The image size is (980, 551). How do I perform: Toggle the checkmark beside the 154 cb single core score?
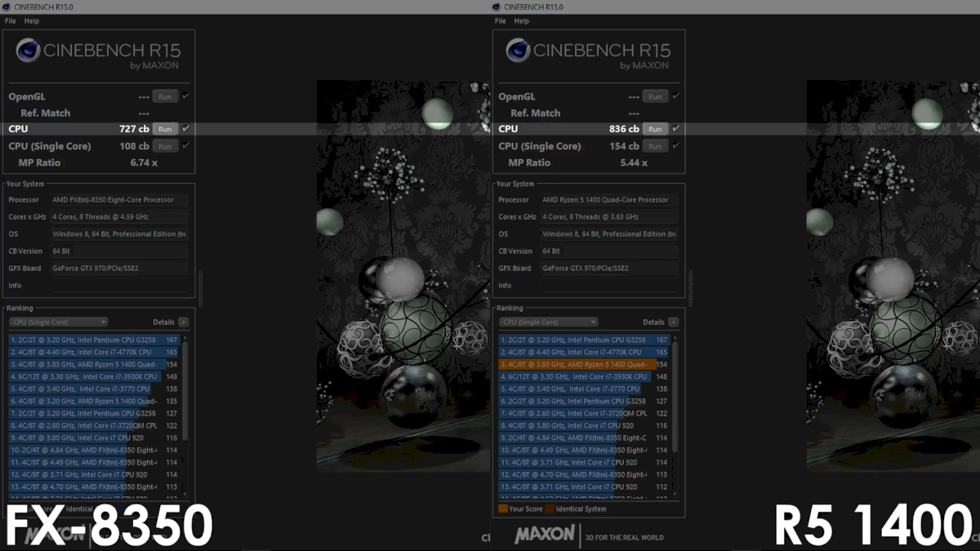pyautogui.click(x=676, y=145)
